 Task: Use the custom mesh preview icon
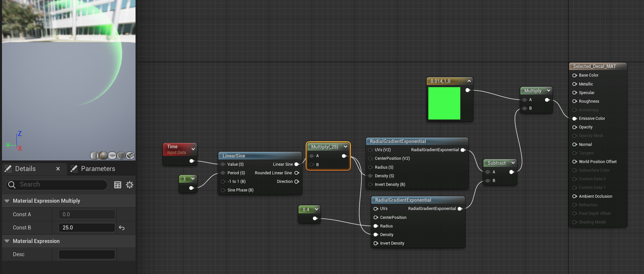click(130, 155)
